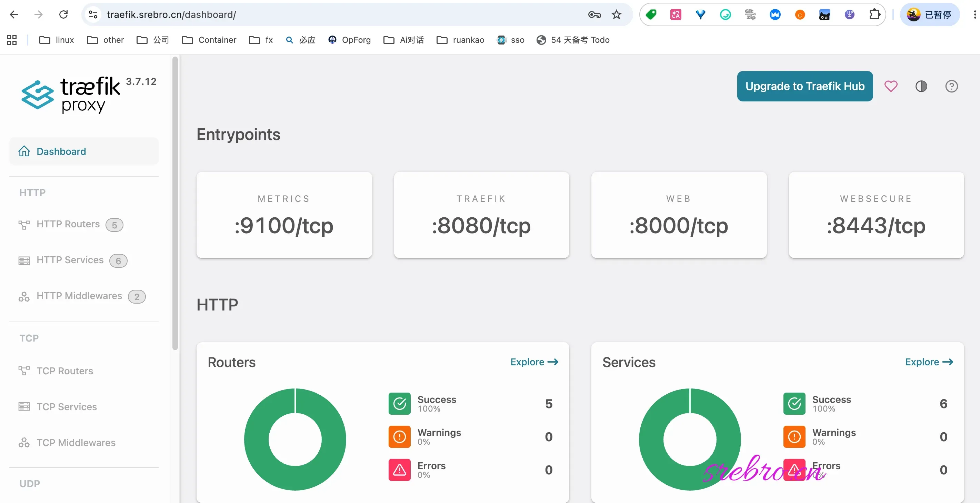980x503 pixels.
Task: Click the TRAEFIK :8080/tcp entrypoint card
Action: [x=481, y=215]
